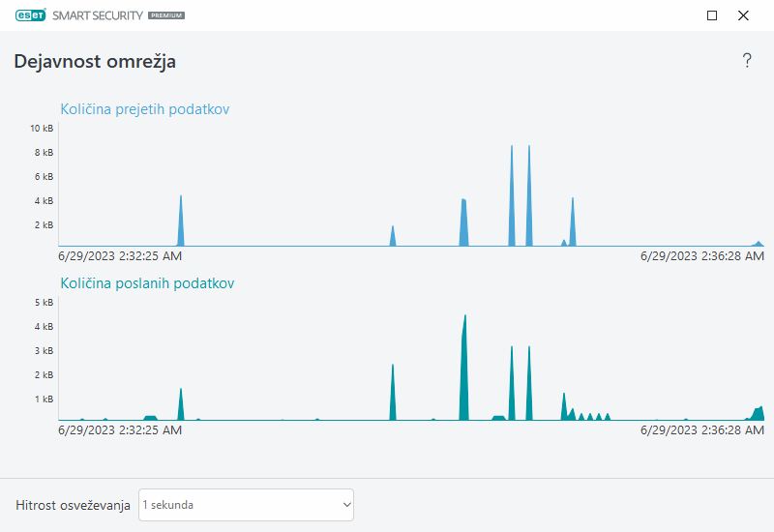The image size is (774, 532).
Task: Click the end timestamp under sent data chart
Action: (x=702, y=430)
